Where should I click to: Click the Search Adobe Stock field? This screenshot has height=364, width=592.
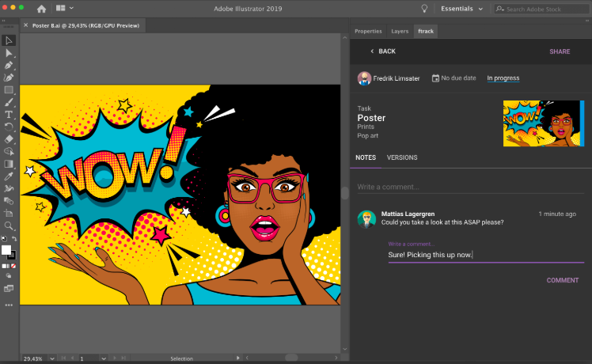541,9
